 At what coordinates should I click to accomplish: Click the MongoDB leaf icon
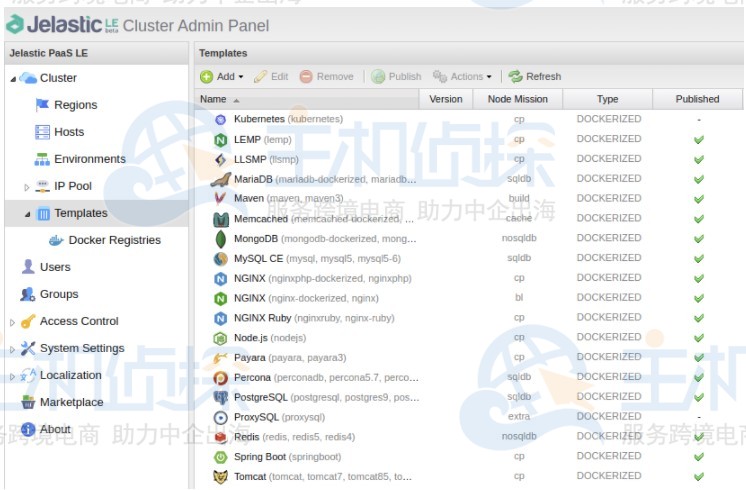tap(220, 239)
